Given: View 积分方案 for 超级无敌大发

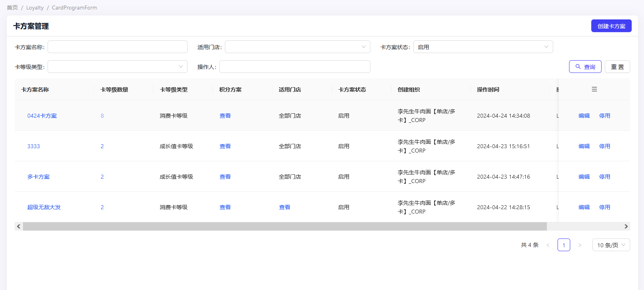Looking at the screenshot, I should click(x=225, y=207).
